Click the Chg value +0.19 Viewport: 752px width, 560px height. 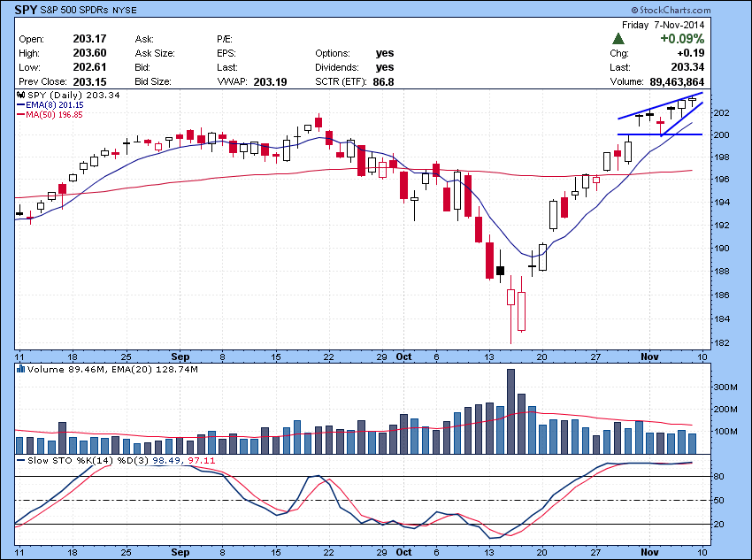click(691, 53)
